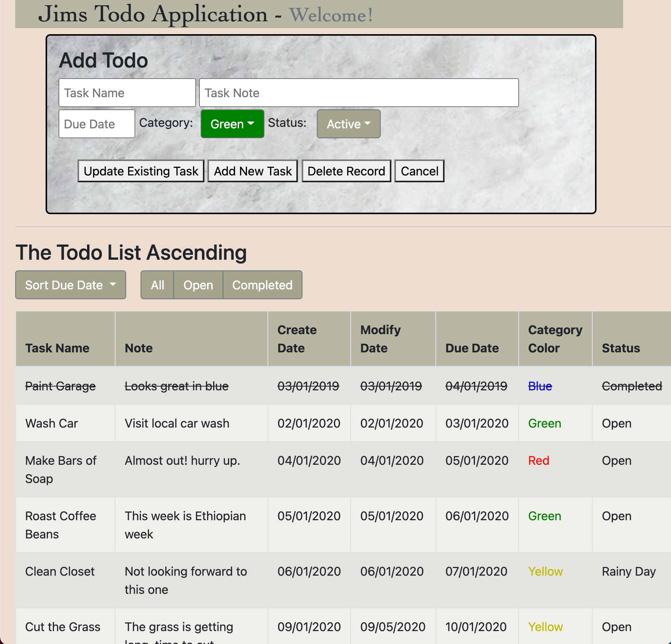Select the Completed filter tab
This screenshot has width=671, height=644.
tap(262, 285)
